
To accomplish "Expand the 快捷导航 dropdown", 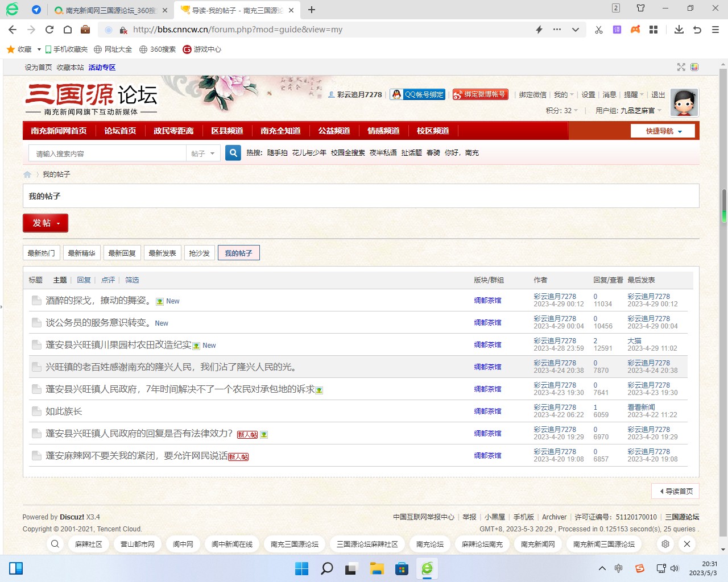I will coord(663,131).
